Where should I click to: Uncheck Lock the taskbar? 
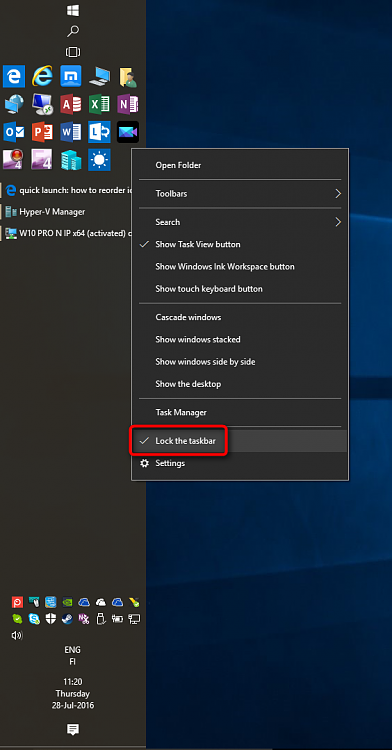pos(239,441)
